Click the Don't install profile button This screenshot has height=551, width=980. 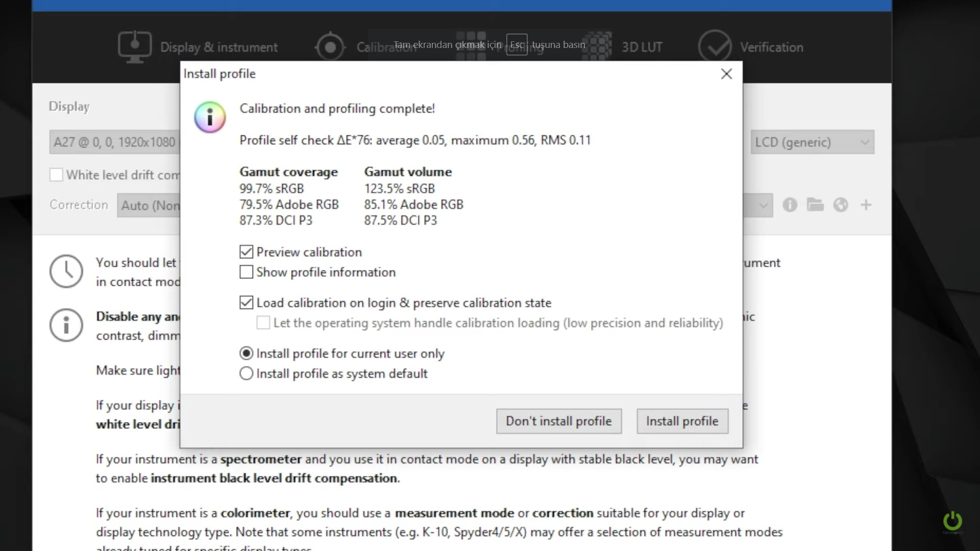click(558, 421)
